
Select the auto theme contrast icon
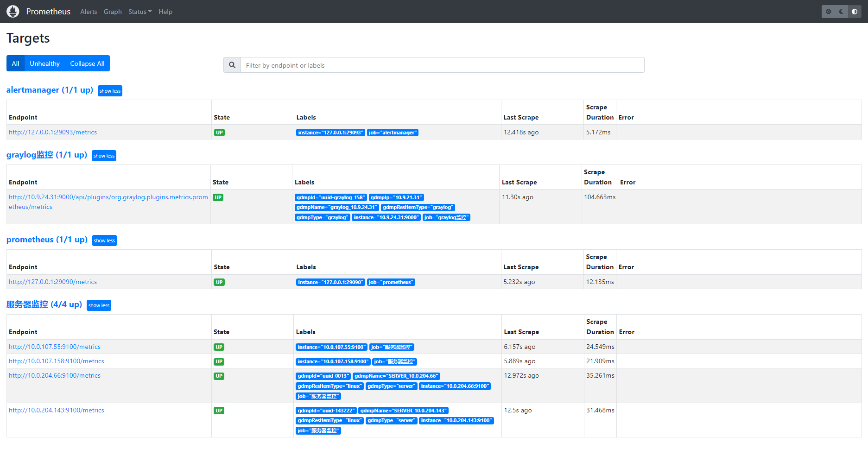pyautogui.click(x=855, y=12)
